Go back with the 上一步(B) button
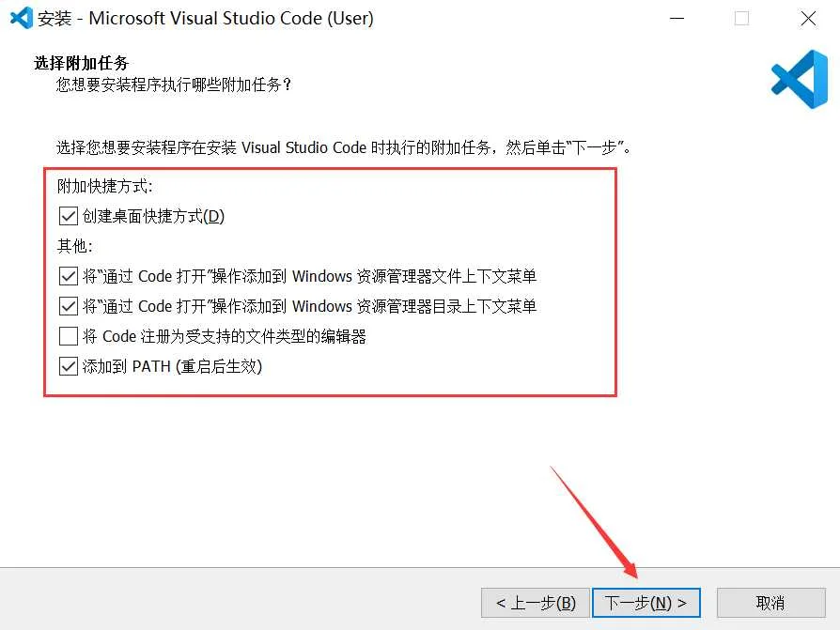 pos(536,603)
